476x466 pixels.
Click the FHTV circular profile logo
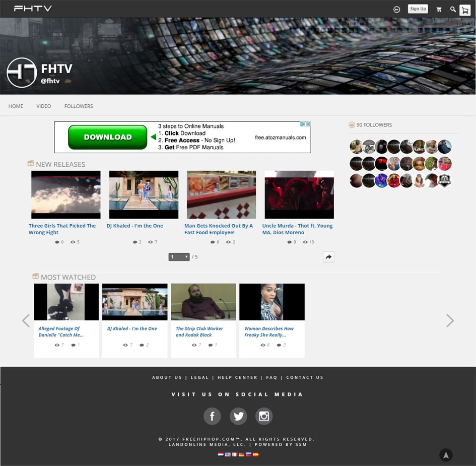pyautogui.click(x=22, y=73)
